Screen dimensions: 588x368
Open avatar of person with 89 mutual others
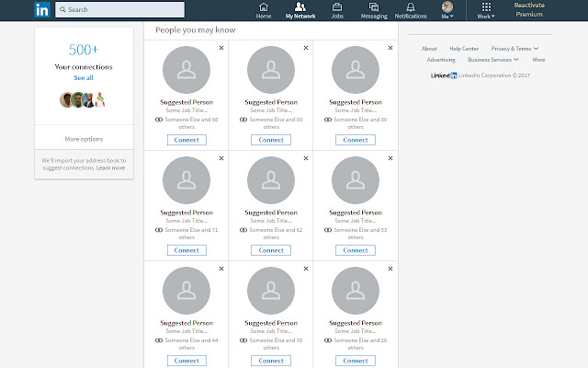271,70
